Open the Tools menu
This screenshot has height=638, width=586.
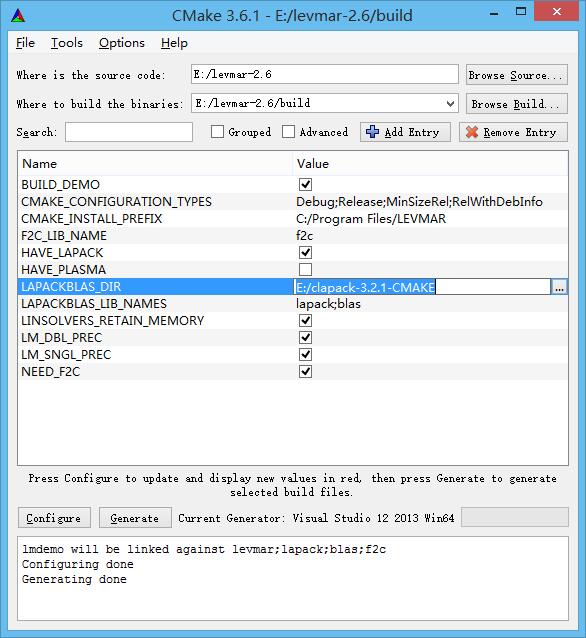[x=67, y=43]
